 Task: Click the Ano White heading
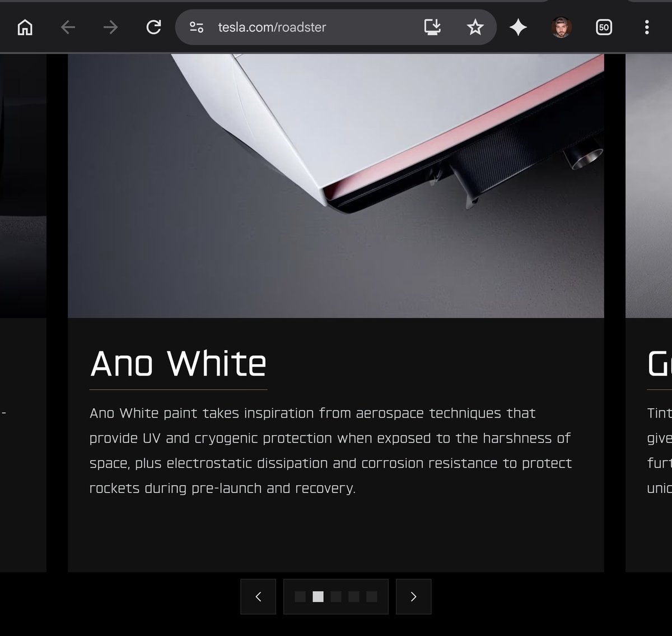coord(178,364)
